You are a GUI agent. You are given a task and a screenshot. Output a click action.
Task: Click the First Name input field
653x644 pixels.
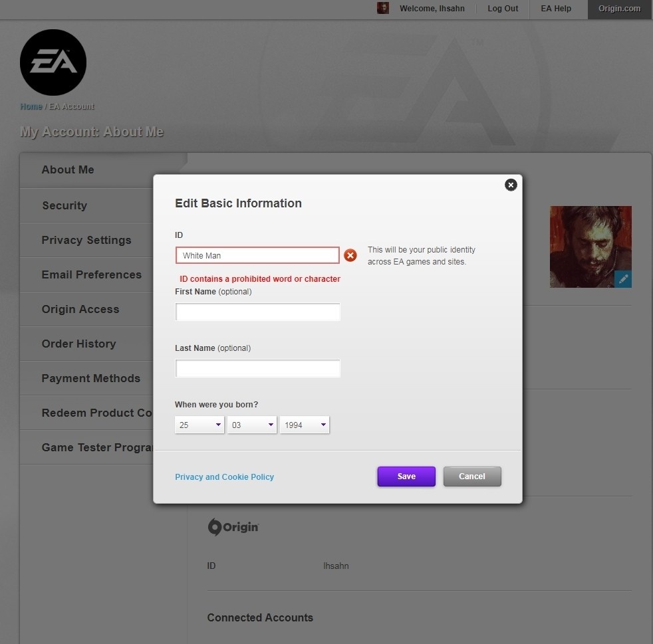257,312
